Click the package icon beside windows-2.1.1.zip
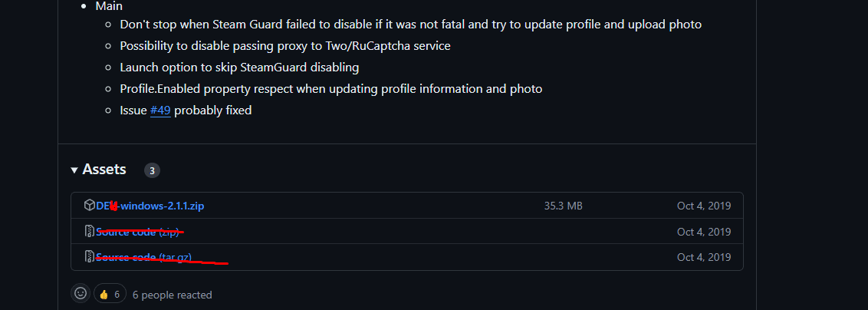868x310 pixels. click(x=89, y=206)
